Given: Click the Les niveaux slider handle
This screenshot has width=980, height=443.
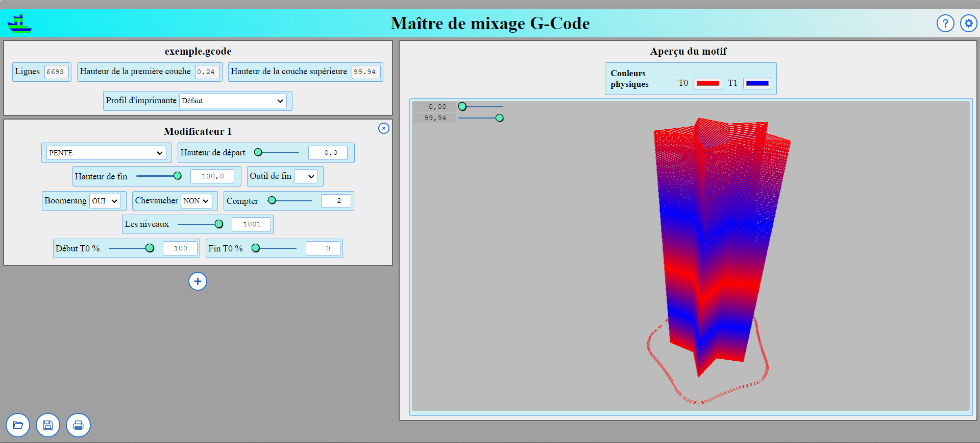Looking at the screenshot, I should (x=219, y=224).
